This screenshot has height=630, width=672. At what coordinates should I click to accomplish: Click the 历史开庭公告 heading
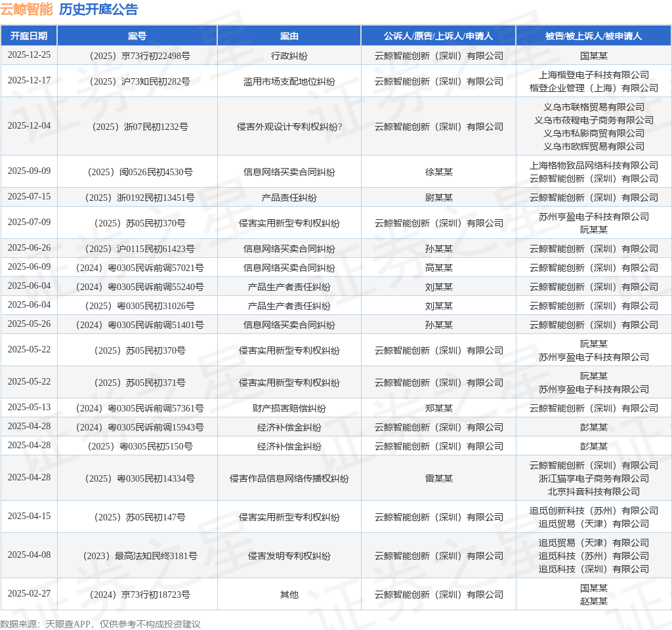pyautogui.click(x=98, y=9)
